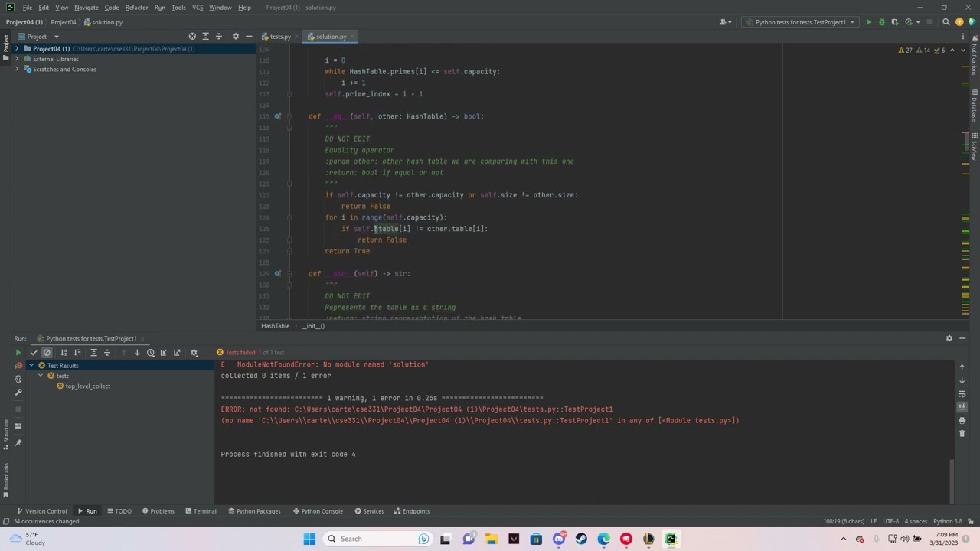Viewport: 980px width, 551px height.
Task: Collapse all test results icon
Action: click(x=106, y=353)
